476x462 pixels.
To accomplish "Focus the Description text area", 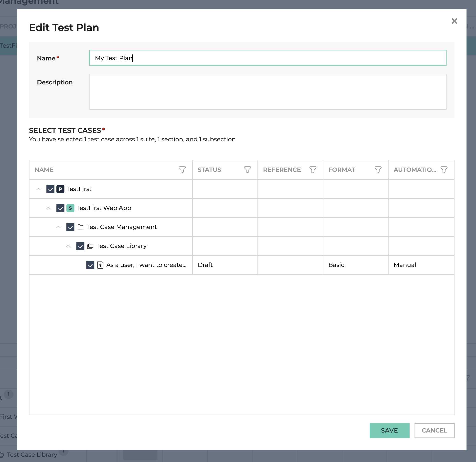I will [x=268, y=92].
